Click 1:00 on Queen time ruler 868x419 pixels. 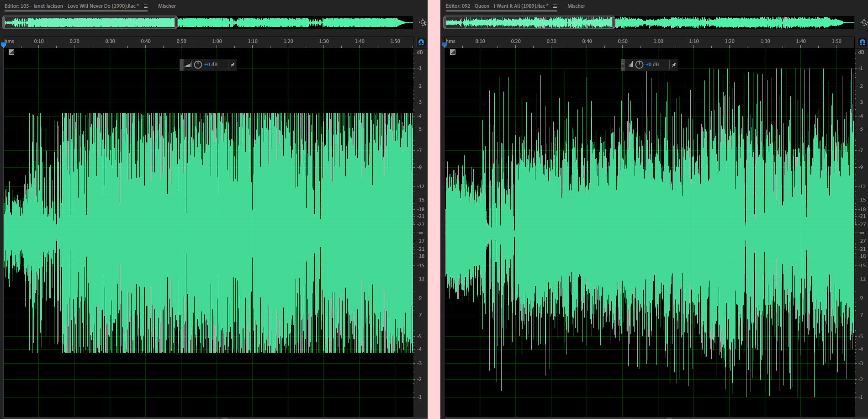pos(658,42)
